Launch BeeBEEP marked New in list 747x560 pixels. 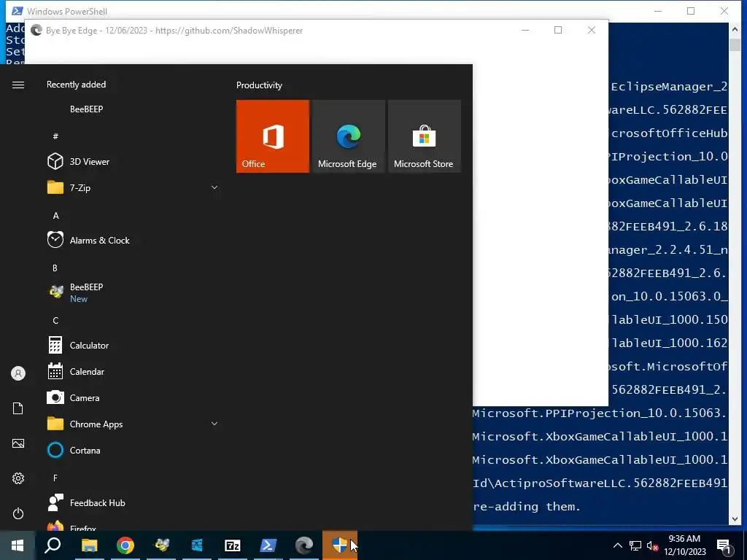tap(133, 292)
